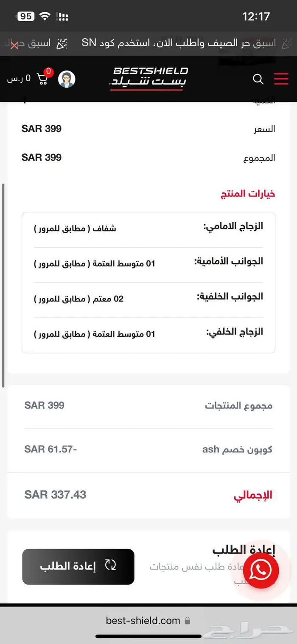297x644 pixels.
Task: Tap the 12:17 status bar clock
Action: [256, 17]
